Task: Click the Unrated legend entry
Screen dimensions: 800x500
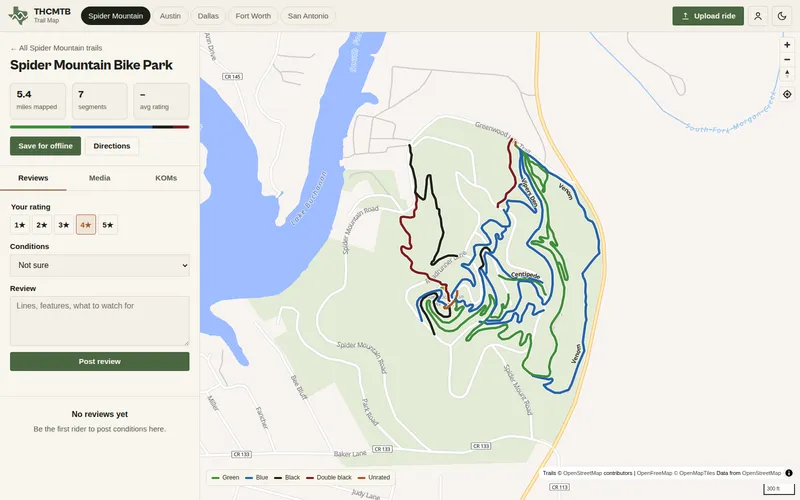Action: pos(374,478)
